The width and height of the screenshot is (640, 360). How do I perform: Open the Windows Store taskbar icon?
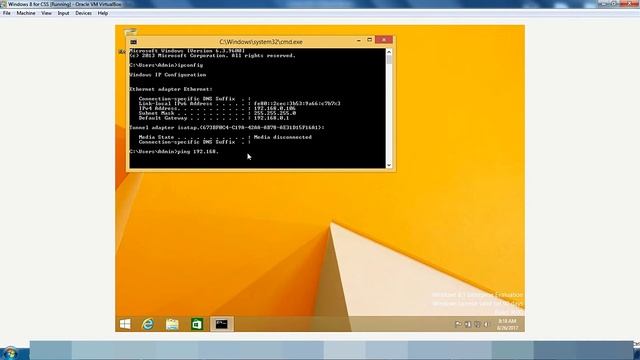coord(197,324)
